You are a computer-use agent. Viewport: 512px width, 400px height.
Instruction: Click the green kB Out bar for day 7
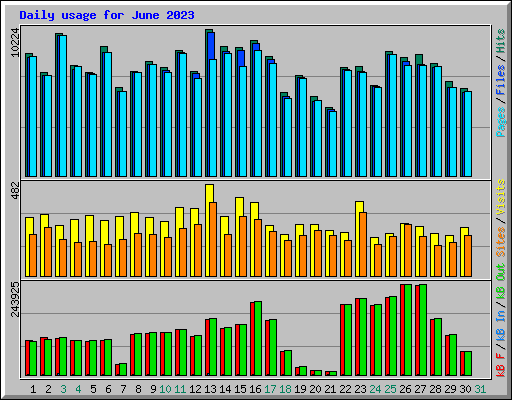(123, 370)
